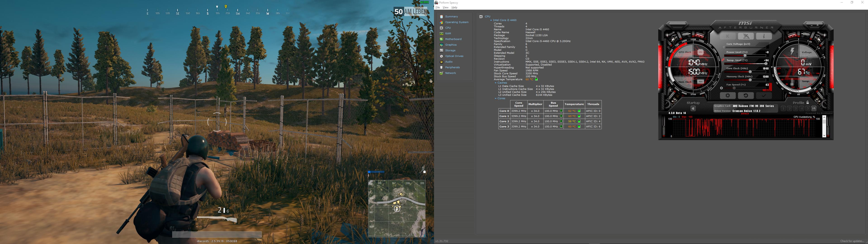
Task: Click the MEM chip icon on Afterburner gauge
Action: pyautogui.click(x=700, y=81)
